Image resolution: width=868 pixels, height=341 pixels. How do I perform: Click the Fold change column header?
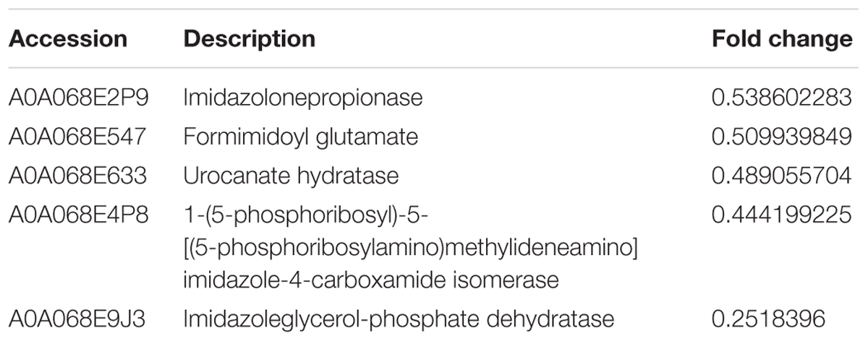coord(783,39)
